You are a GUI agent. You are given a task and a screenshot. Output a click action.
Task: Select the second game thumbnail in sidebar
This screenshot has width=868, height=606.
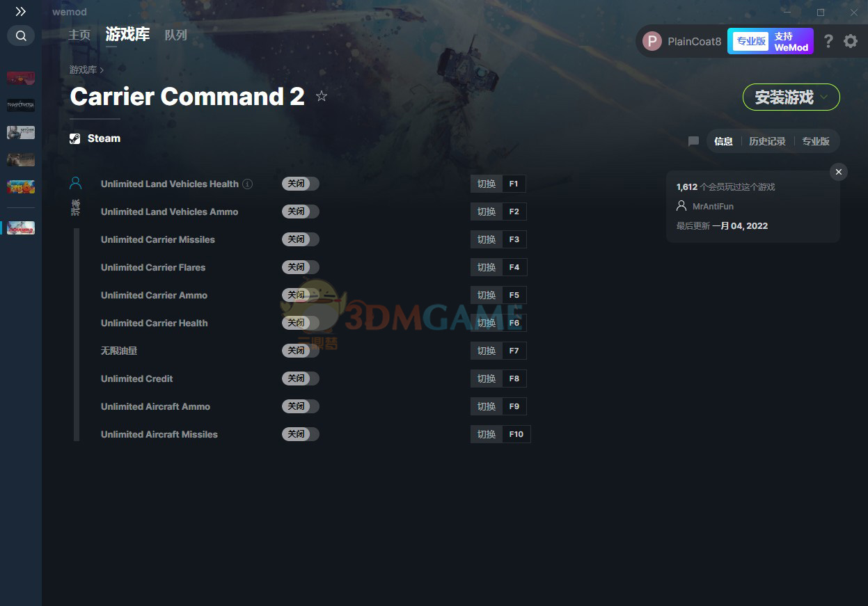pos(21,105)
